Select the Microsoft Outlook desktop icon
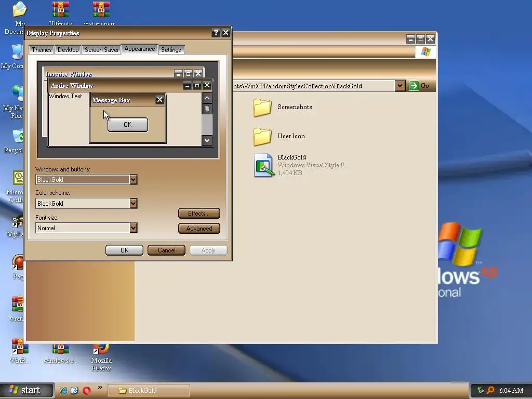The width and height of the screenshot is (532, 399). [x=16, y=187]
